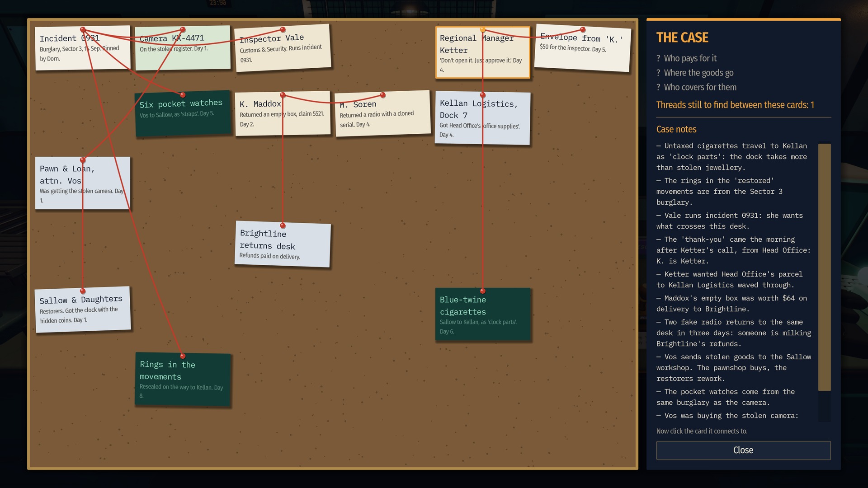Click the red pin on Sallow & Daughters
The height and width of the screenshot is (488, 868).
point(83,291)
